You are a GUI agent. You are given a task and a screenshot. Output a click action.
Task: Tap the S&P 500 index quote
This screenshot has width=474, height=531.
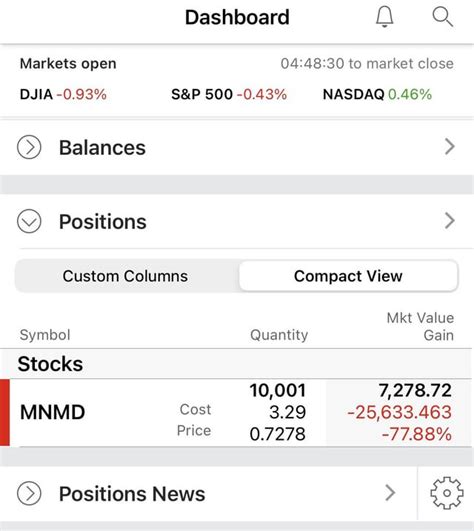click(x=229, y=94)
